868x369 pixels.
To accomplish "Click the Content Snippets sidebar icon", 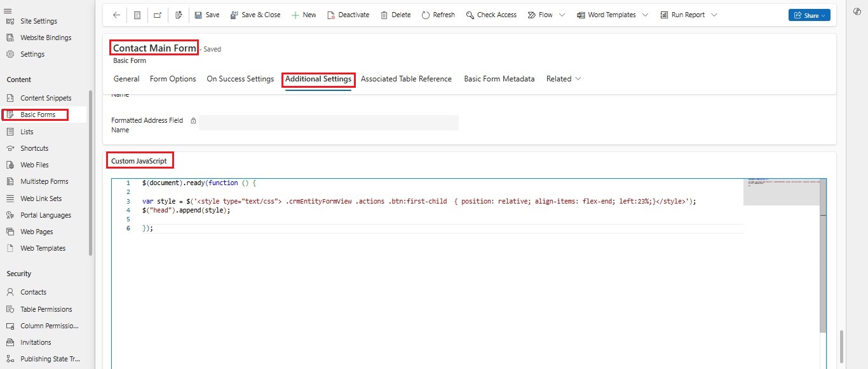I will click(10, 98).
